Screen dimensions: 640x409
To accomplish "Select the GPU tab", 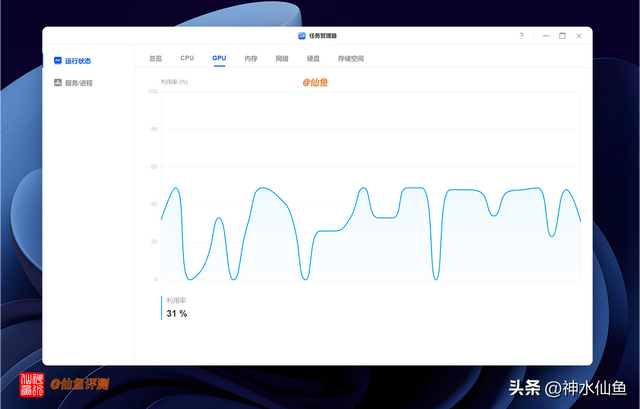I will [219, 58].
